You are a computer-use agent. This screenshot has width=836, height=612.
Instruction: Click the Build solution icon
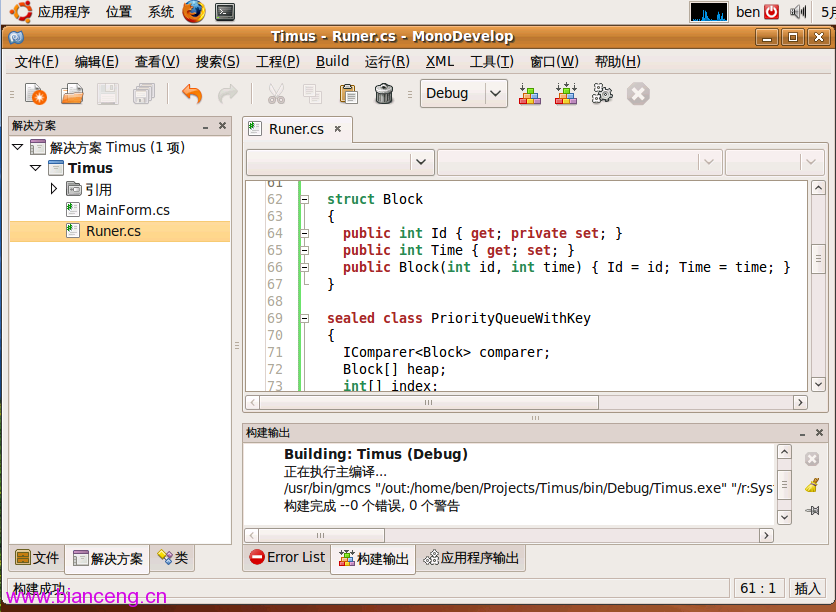[529, 94]
